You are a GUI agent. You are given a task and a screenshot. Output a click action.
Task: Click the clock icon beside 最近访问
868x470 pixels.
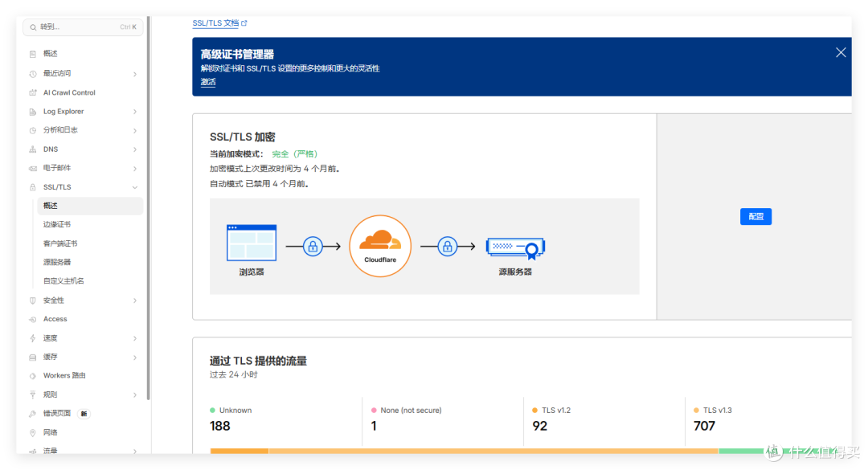tap(33, 74)
